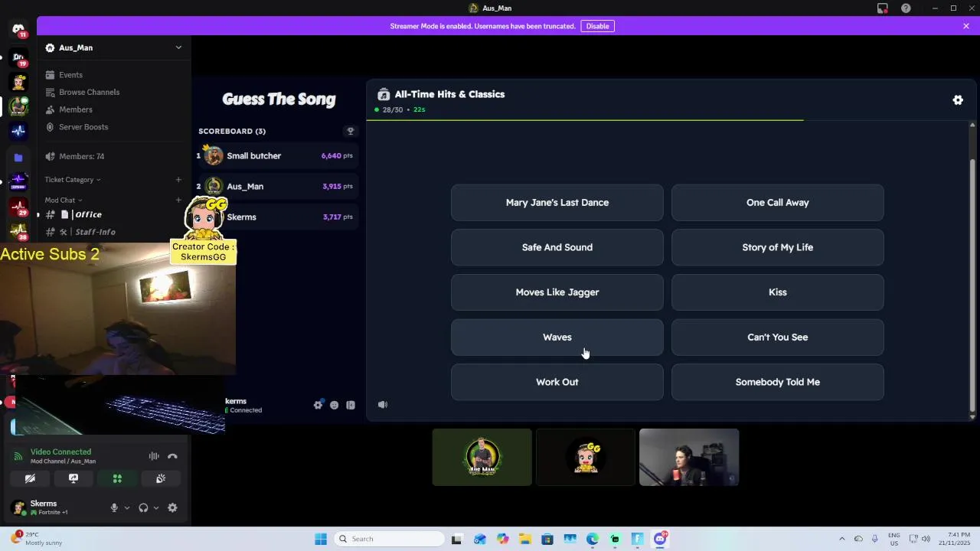Pick Moves Like Jagger

[557, 292]
